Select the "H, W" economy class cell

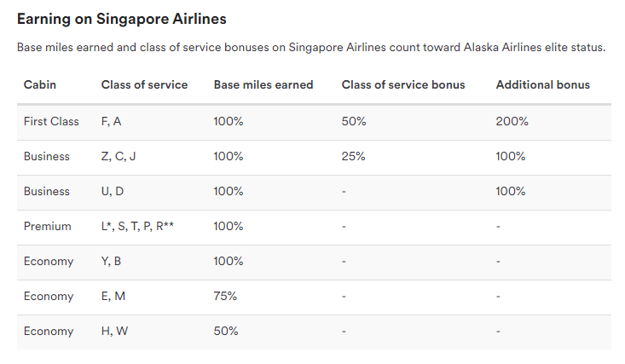(x=113, y=332)
